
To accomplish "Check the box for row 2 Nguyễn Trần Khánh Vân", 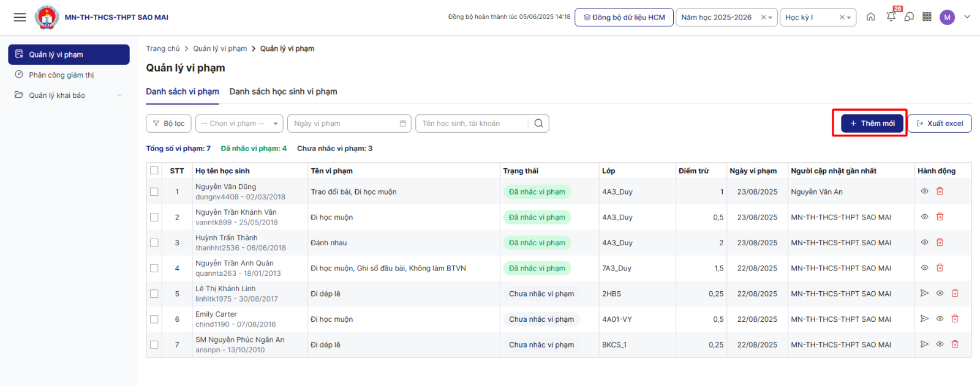I will 154,217.
